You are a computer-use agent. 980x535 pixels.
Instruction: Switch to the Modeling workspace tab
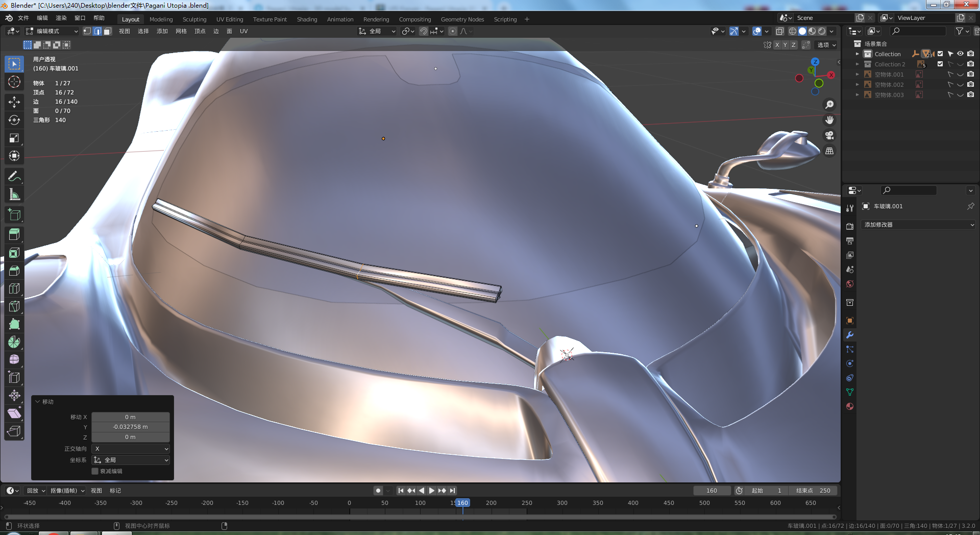pyautogui.click(x=161, y=19)
